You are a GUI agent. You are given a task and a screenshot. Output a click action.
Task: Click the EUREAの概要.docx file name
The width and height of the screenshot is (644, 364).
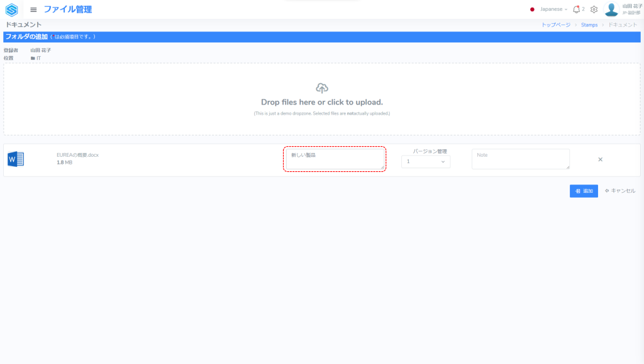click(77, 155)
